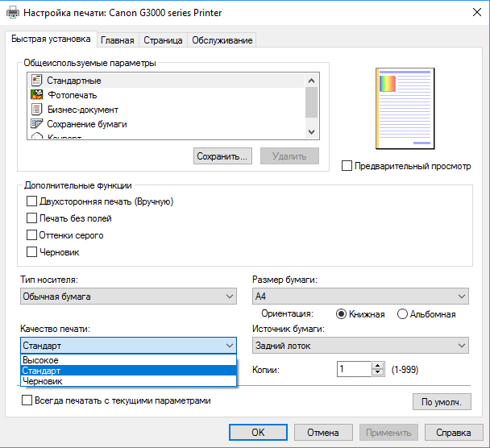Collapse the Качество печати combo box
Viewport: 490px width, 448px height.
pos(128,345)
